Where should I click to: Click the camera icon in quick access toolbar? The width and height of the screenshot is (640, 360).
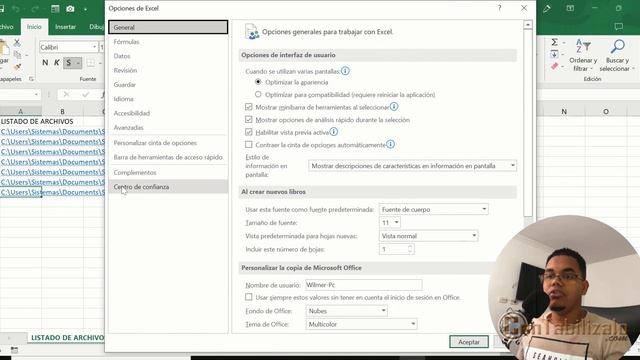point(70,9)
